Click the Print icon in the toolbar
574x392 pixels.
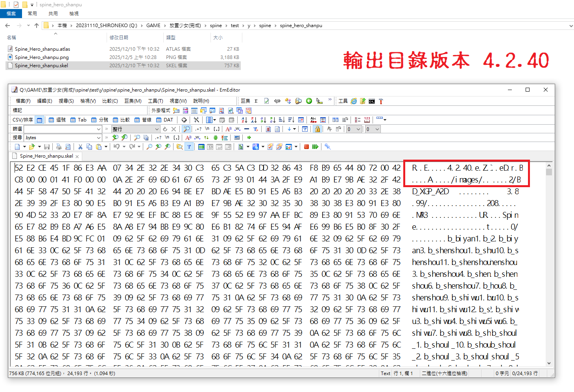point(59,147)
